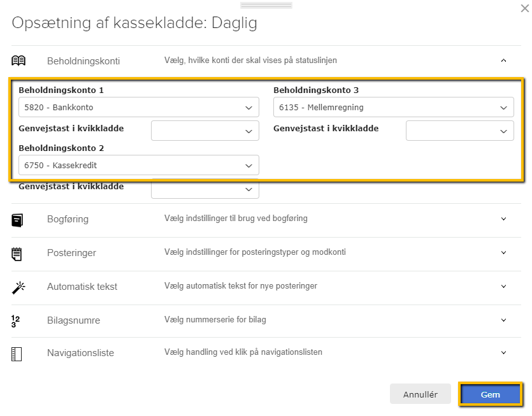Viewport: 532px width, 416px height.
Task: Click the Annullér button
Action: [x=421, y=394]
